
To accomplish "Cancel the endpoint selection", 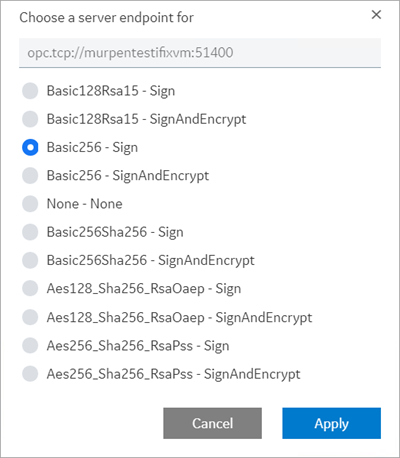I will (212, 423).
